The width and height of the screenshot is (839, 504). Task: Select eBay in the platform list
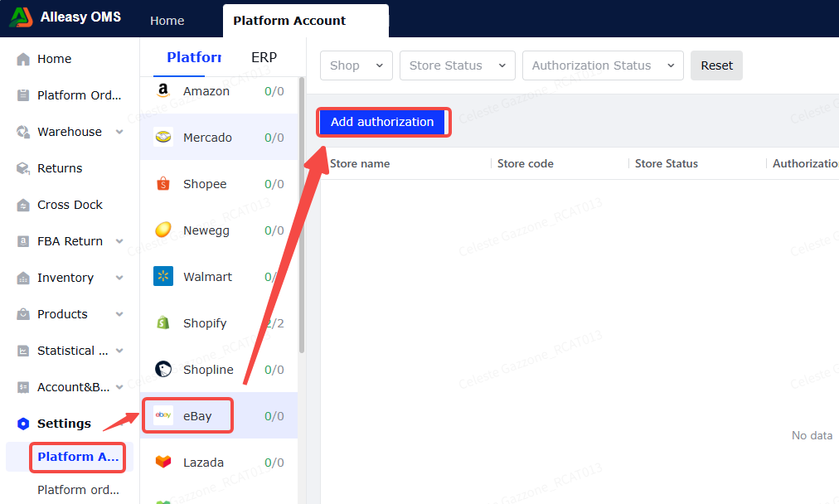pyautogui.click(x=219, y=416)
